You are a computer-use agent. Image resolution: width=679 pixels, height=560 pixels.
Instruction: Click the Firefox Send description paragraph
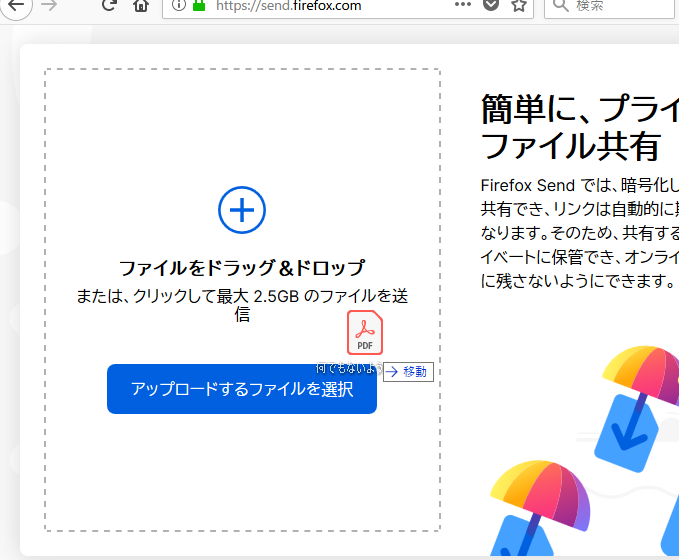(580, 233)
